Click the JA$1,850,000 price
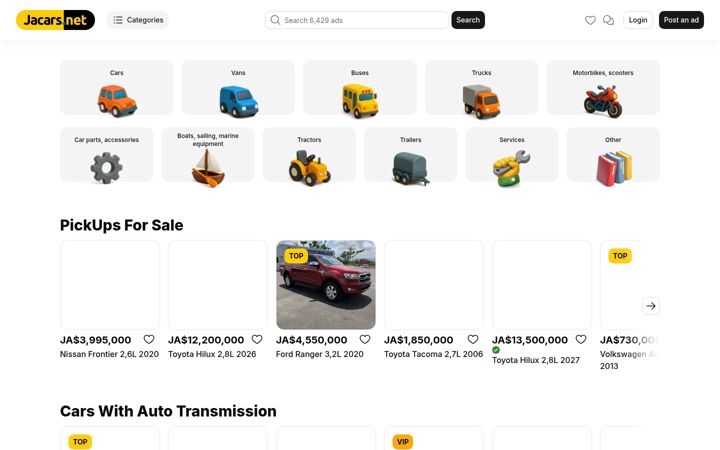 pos(419,340)
